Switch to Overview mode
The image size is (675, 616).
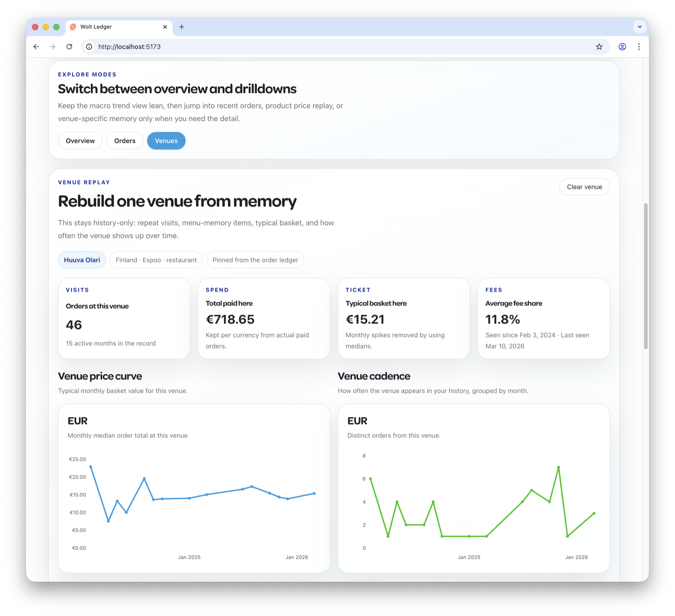[x=80, y=141]
